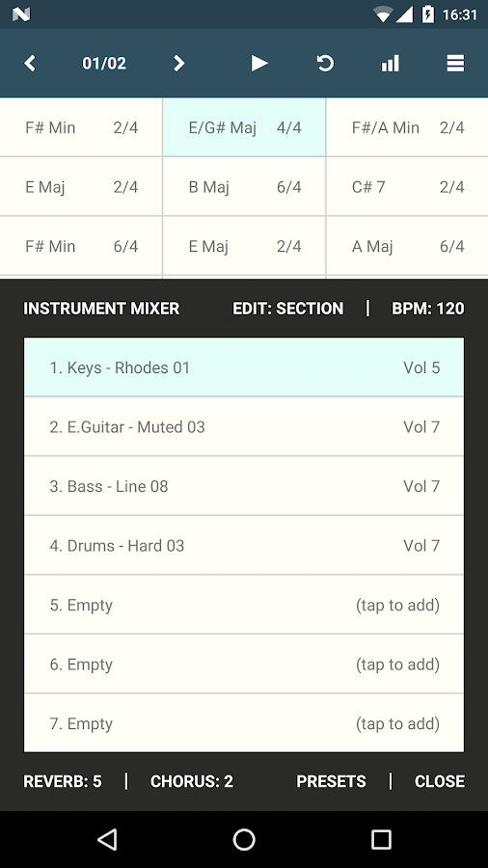Adjust the CHORUS: 2 level

click(x=191, y=781)
